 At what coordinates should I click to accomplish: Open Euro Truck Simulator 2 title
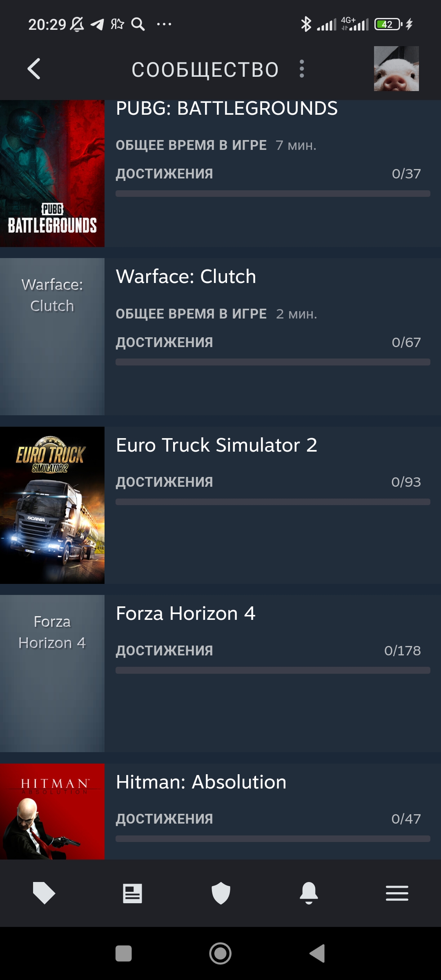pos(216,445)
